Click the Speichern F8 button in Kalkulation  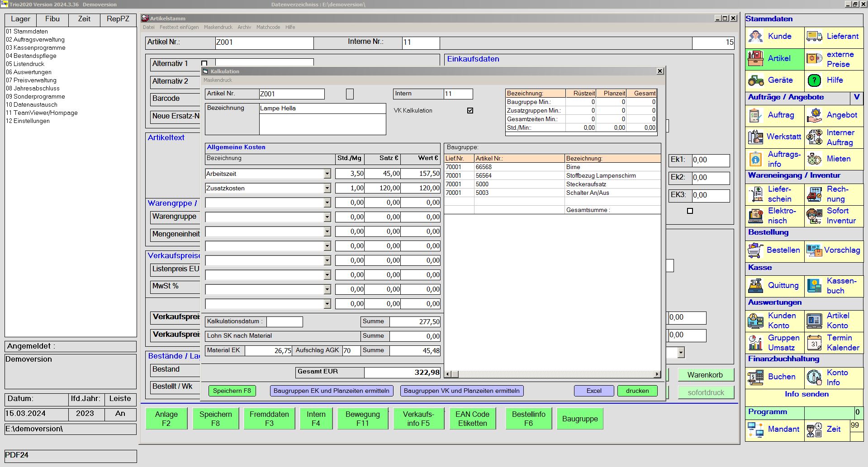pos(232,391)
